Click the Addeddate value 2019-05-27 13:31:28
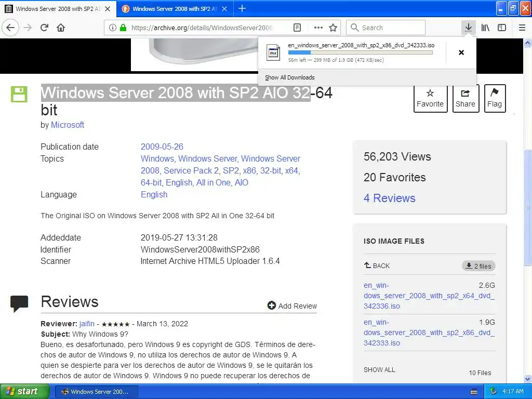Screen dimensions: 532x399 coord(179,237)
